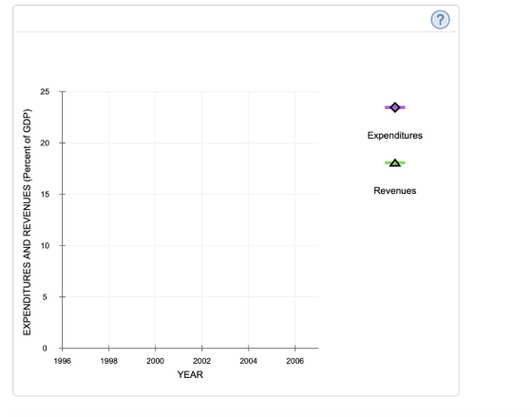Click the 1998 x-axis label

109,361
